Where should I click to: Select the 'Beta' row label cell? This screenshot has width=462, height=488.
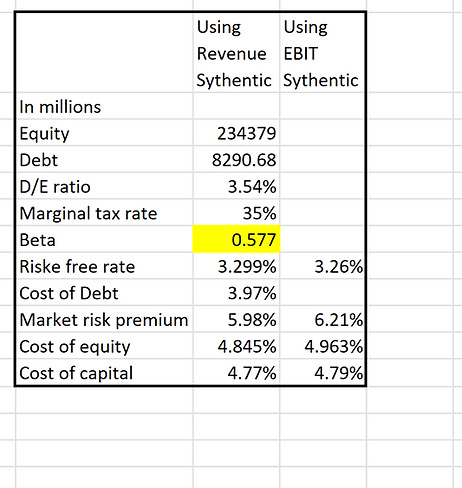[104, 239]
